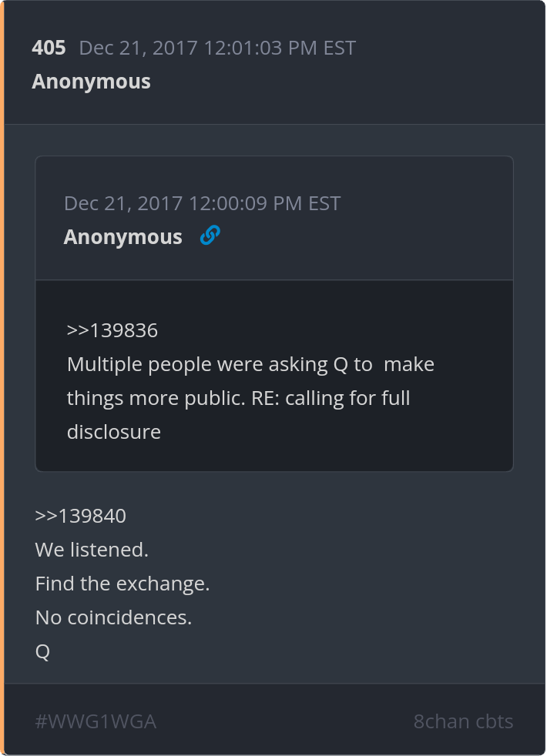The image size is (547, 756).
Task: Click the word "disclosure" in the quote
Action: coord(114,432)
